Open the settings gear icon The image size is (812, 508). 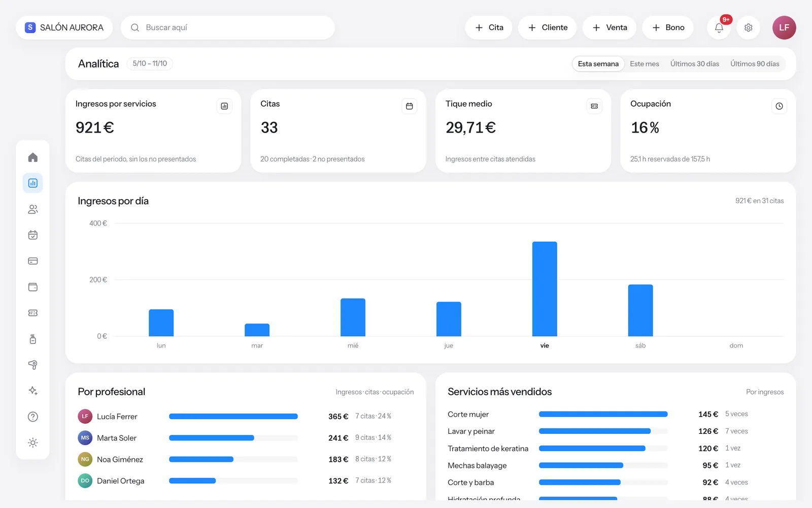[x=749, y=27]
